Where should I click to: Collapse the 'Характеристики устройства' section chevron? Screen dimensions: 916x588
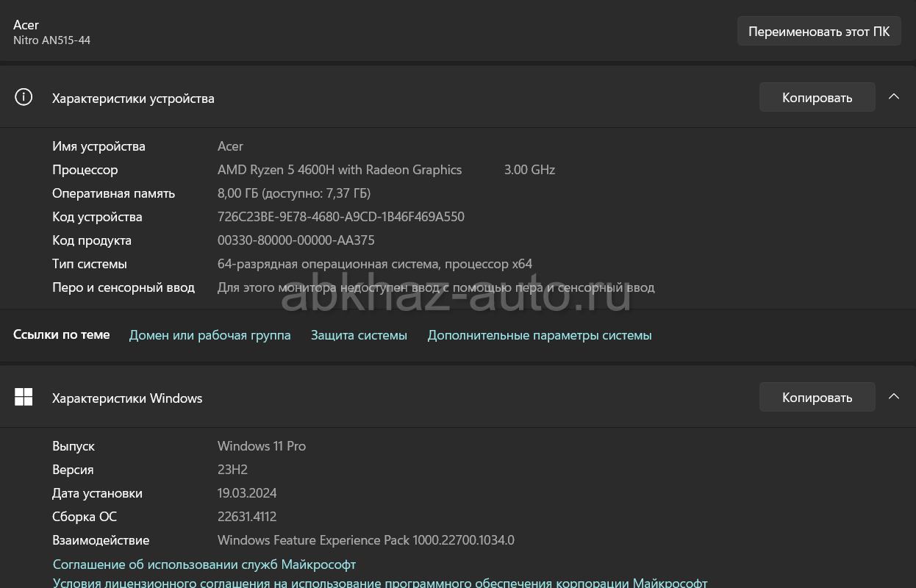894,97
